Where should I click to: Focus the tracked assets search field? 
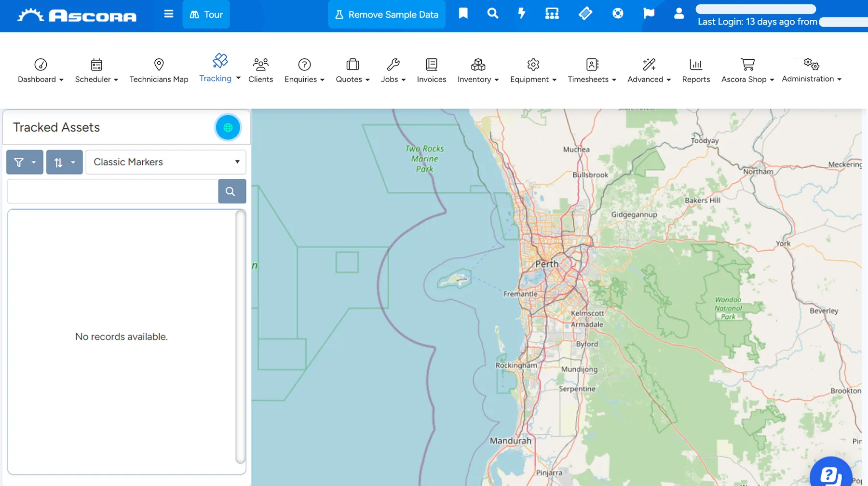tap(113, 191)
